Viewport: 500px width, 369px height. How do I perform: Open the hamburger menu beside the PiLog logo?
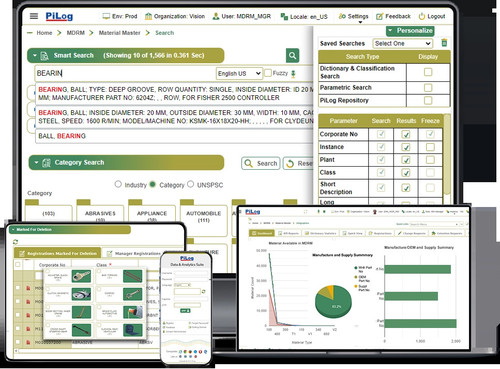coord(34,16)
